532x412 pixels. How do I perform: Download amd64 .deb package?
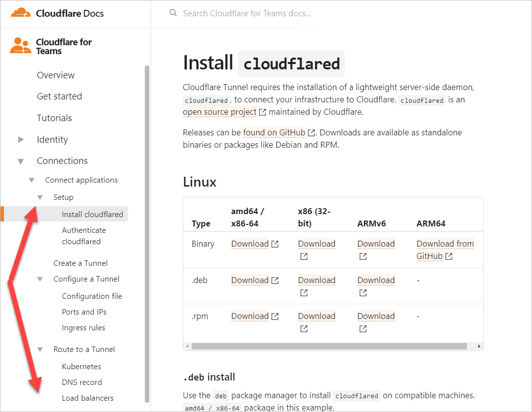click(x=250, y=281)
